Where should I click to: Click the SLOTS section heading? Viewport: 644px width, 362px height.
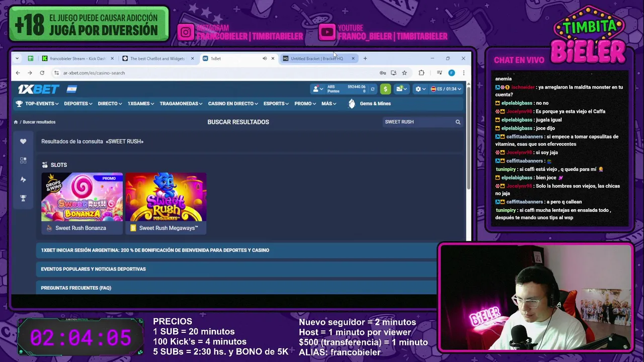[x=58, y=165]
